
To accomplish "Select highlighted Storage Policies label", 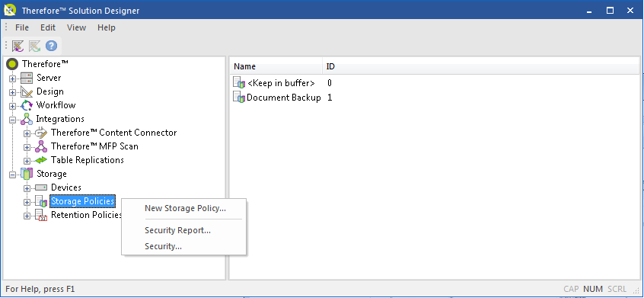I will click(82, 201).
